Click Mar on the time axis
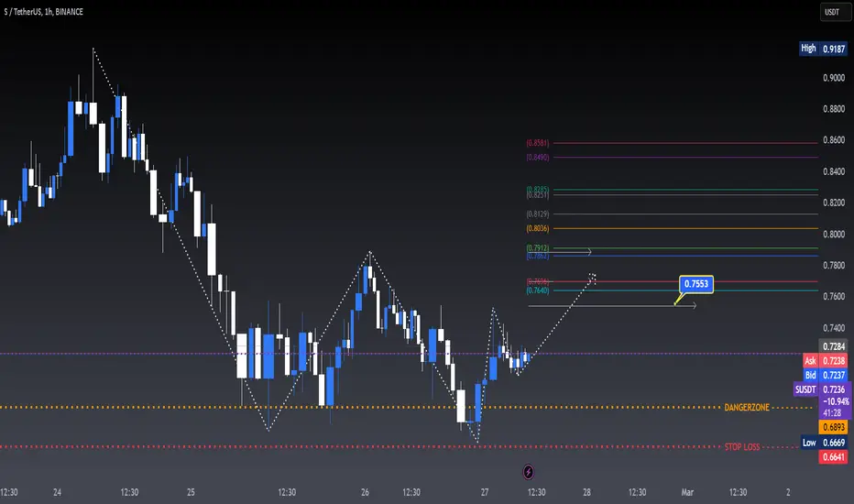 click(687, 493)
